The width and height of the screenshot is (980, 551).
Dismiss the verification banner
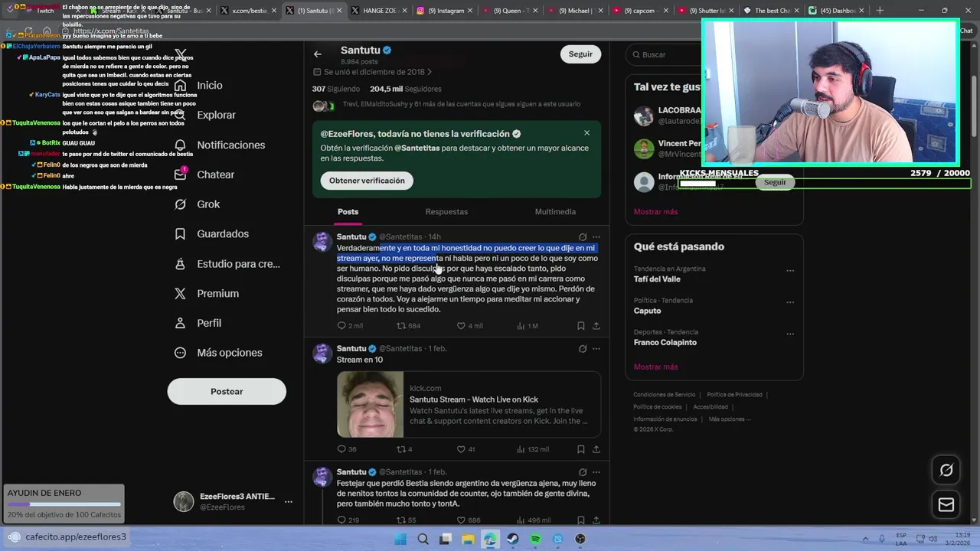click(x=587, y=132)
